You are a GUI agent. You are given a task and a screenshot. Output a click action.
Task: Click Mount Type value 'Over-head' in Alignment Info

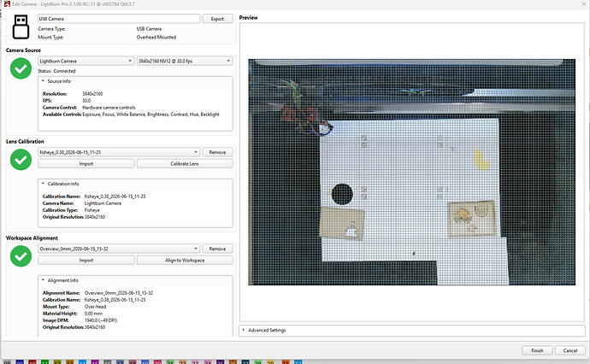[95, 307]
